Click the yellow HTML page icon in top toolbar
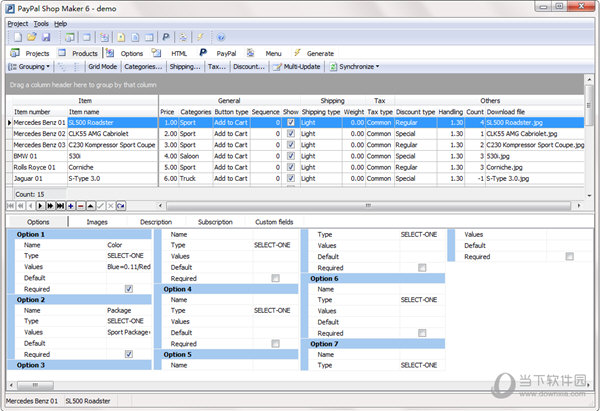The width and height of the screenshot is (600, 411). pyautogui.click(x=121, y=37)
